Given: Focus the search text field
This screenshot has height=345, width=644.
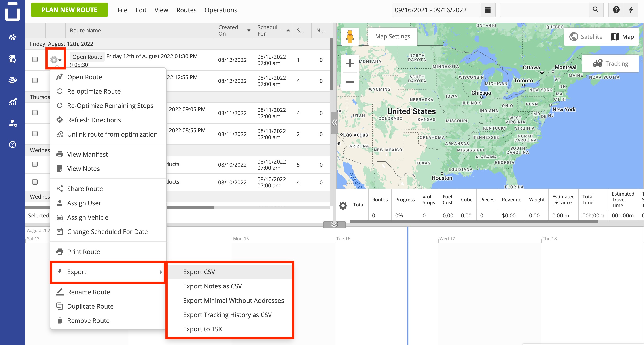Looking at the screenshot, I should pos(544,10).
